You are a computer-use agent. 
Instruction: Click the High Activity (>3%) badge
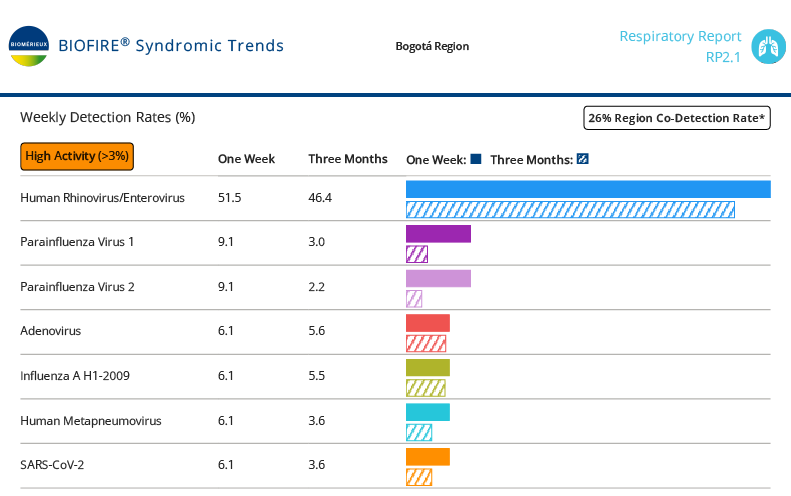tap(77, 156)
